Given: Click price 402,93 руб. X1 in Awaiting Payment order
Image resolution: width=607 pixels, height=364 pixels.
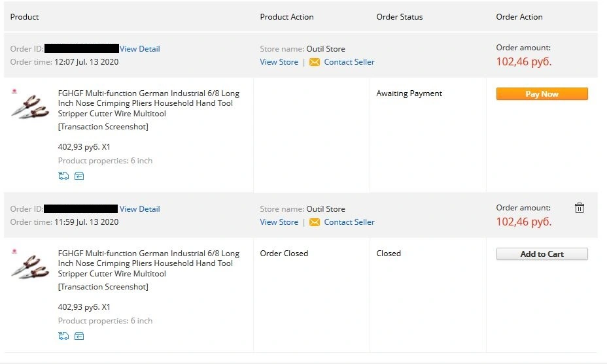Looking at the screenshot, I should [84, 147].
